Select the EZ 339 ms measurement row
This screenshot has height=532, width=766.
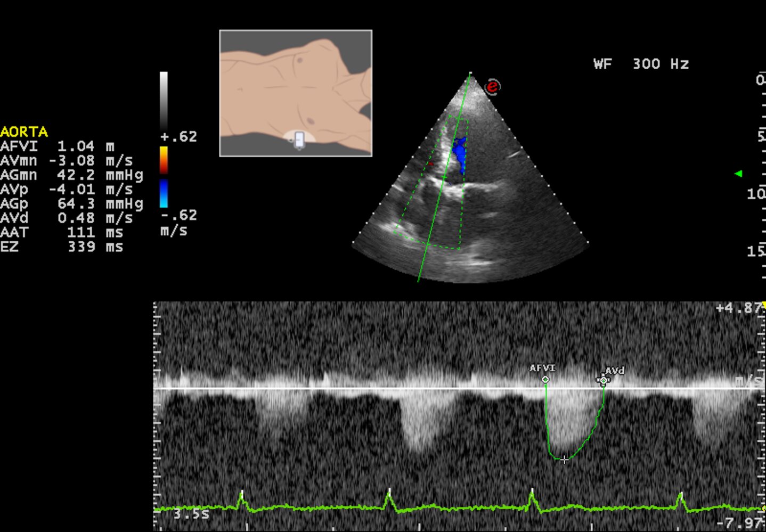coord(62,247)
